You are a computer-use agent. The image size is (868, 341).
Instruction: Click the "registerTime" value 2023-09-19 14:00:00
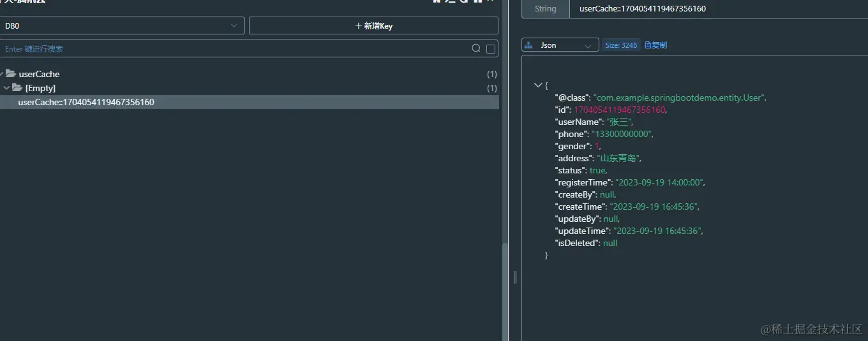point(659,182)
